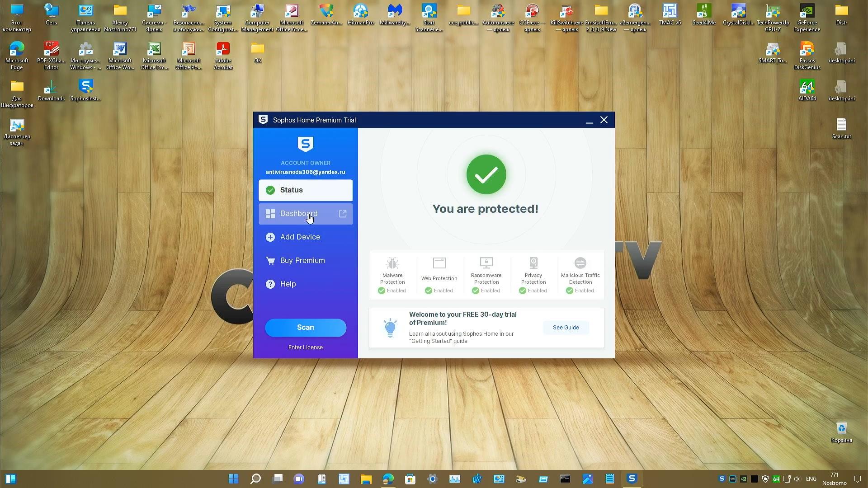Viewport: 868px width, 488px height.
Task: Click the Malicious Traffic Detection icon
Action: [580, 263]
